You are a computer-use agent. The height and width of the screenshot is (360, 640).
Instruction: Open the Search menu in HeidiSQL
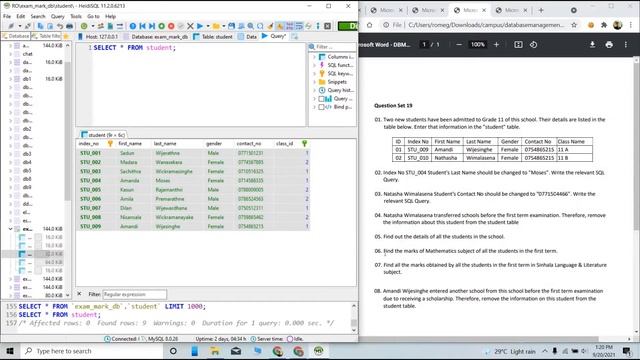tap(38, 16)
